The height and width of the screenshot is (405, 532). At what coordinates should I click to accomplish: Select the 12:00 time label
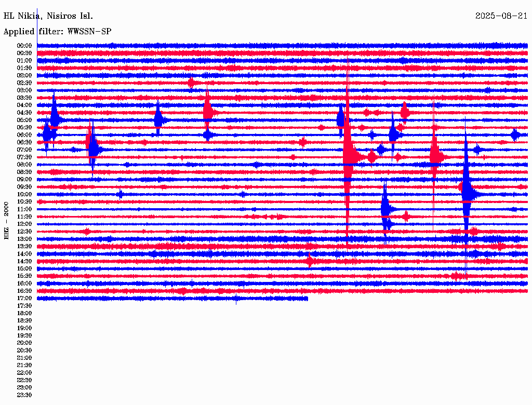click(x=24, y=224)
